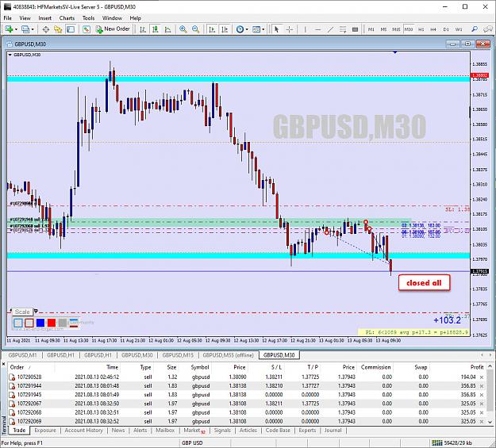
Task: Select the Fibonacci retracement tool icon
Action: pyautogui.click(x=343, y=29)
